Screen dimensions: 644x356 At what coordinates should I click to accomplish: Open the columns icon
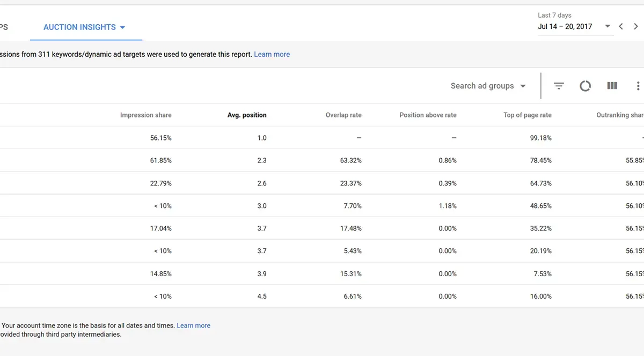click(x=612, y=86)
